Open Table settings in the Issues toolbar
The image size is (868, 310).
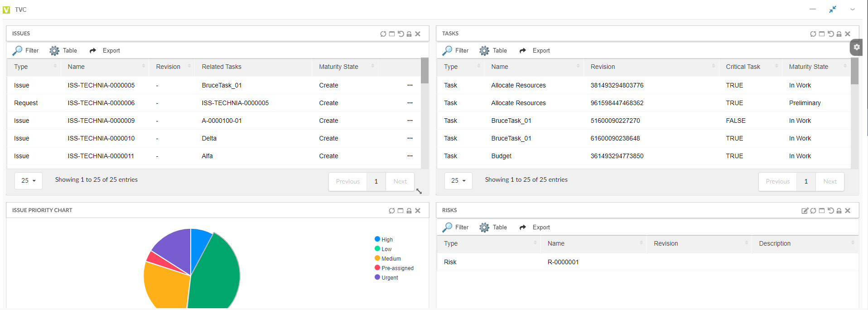coord(63,51)
